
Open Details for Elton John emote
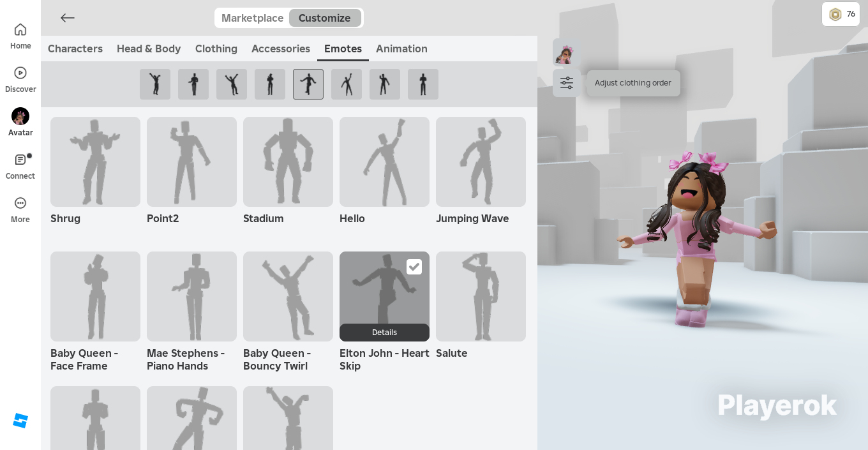tap(384, 333)
